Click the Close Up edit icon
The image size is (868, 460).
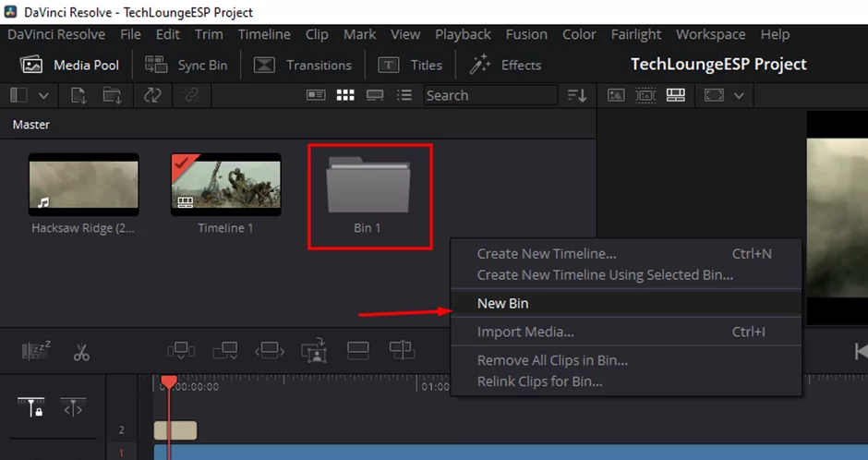pyautogui.click(x=314, y=350)
